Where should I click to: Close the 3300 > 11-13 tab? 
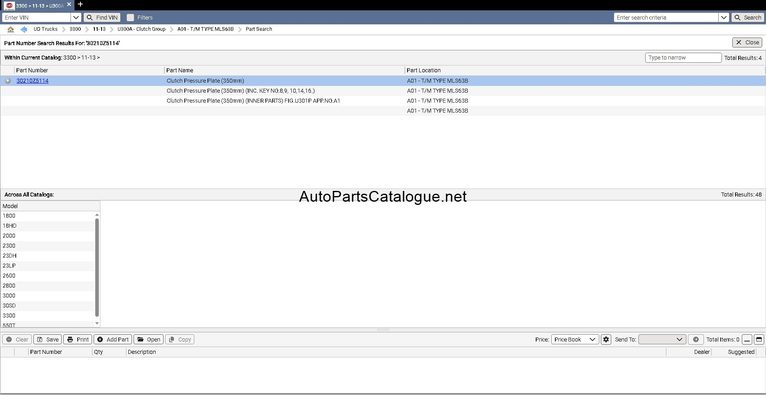point(69,4)
